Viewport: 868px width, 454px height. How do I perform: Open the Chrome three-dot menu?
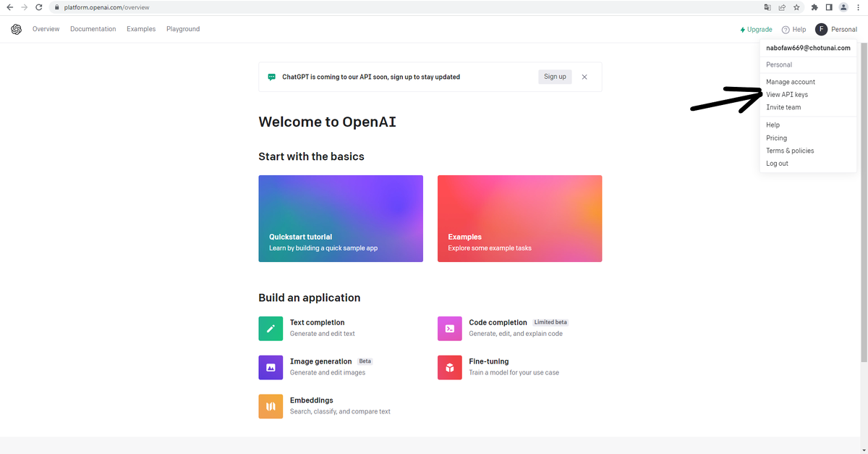[859, 7]
